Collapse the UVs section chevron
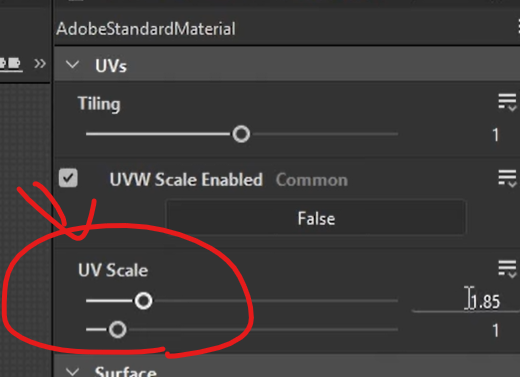Image resolution: width=520 pixels, height=377 pixels. 72,64
